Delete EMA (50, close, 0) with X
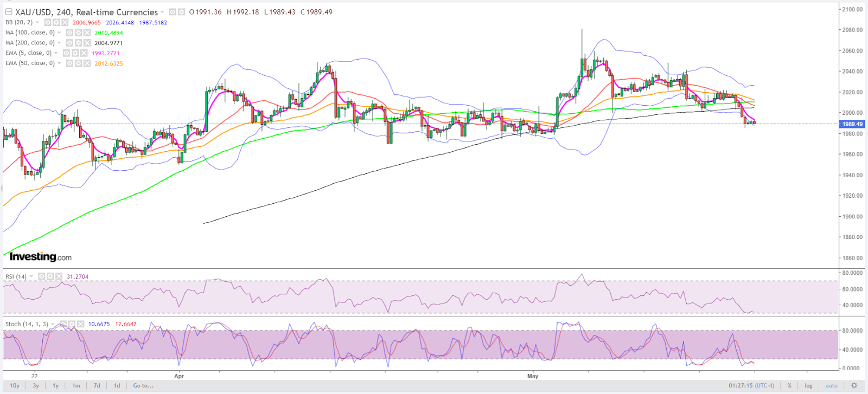 87,63
